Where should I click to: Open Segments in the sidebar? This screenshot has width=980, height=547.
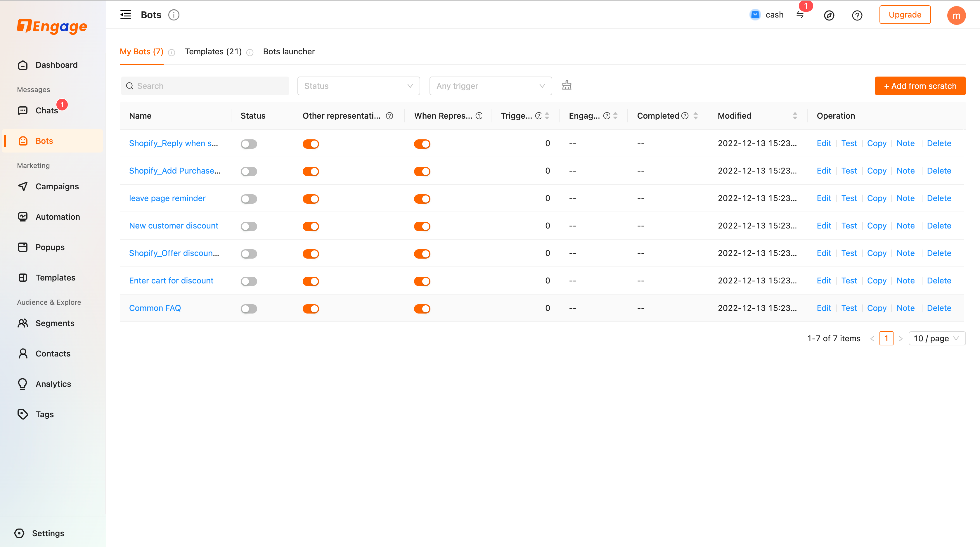click(x=53, y=323)
